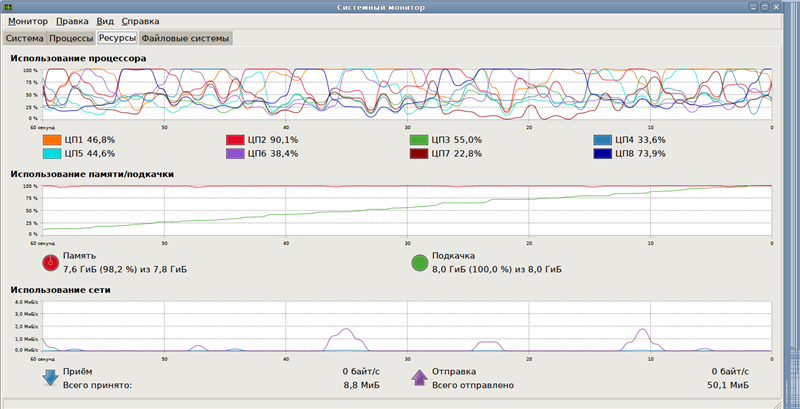Switch to the Процессы tab

(x=71, y=39)
